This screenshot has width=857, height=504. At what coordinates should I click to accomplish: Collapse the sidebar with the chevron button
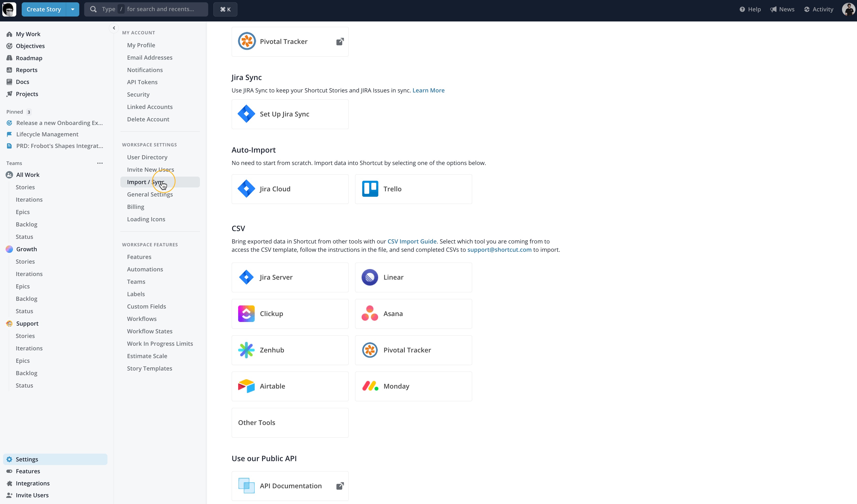[114, 28]
